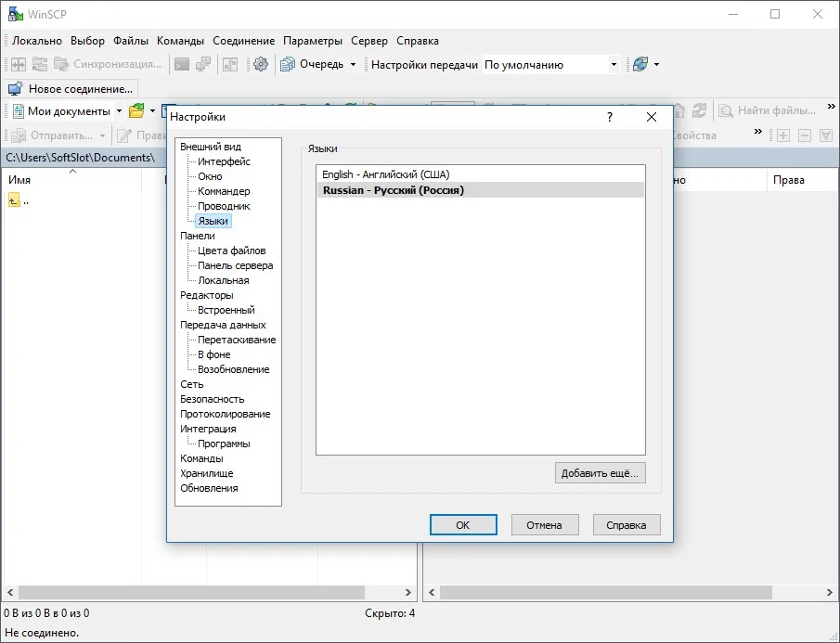Click the Отмена button

tap(544, 525)
